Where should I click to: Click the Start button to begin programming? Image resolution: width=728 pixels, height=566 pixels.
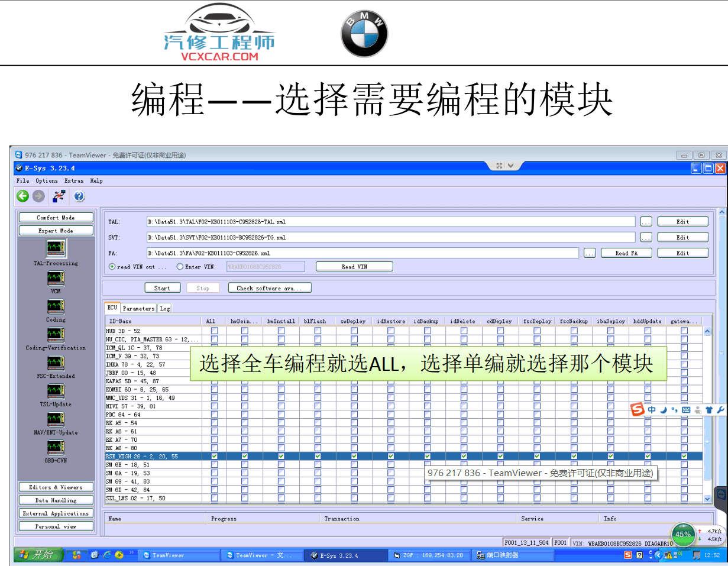coord(163,287)
